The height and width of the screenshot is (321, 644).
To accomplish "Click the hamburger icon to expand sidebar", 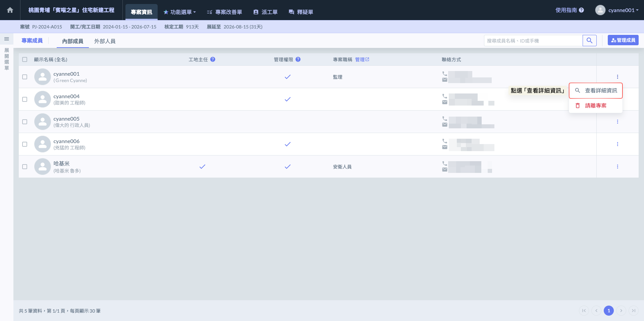I will point(6,39).
